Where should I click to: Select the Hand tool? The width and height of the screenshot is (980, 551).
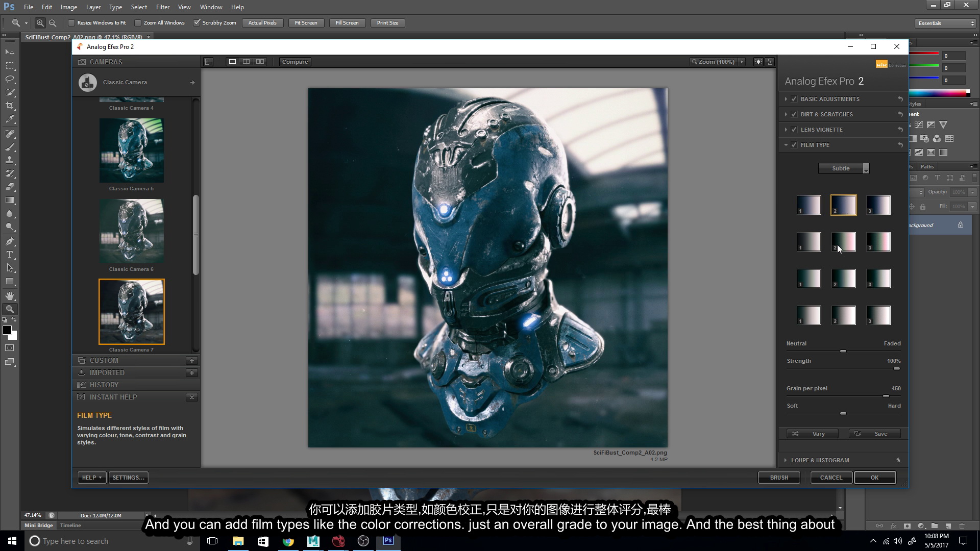(x=10, y=296)
